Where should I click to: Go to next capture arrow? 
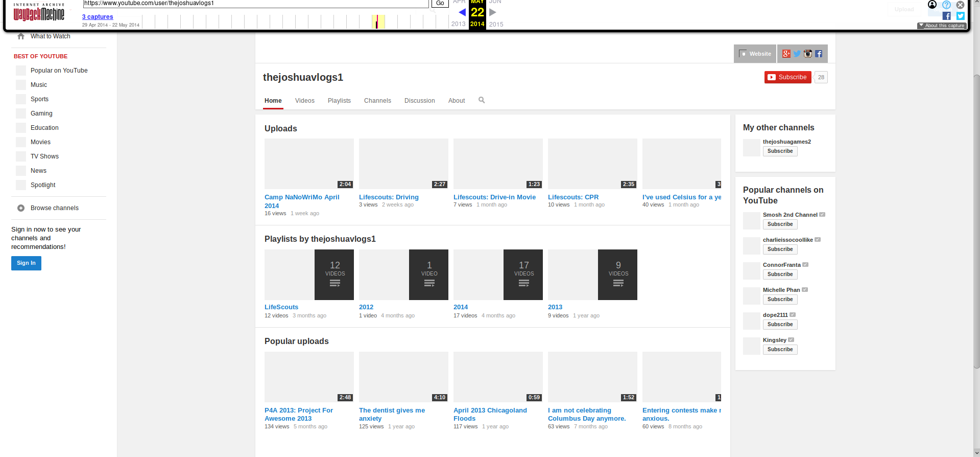coord(493,12)
